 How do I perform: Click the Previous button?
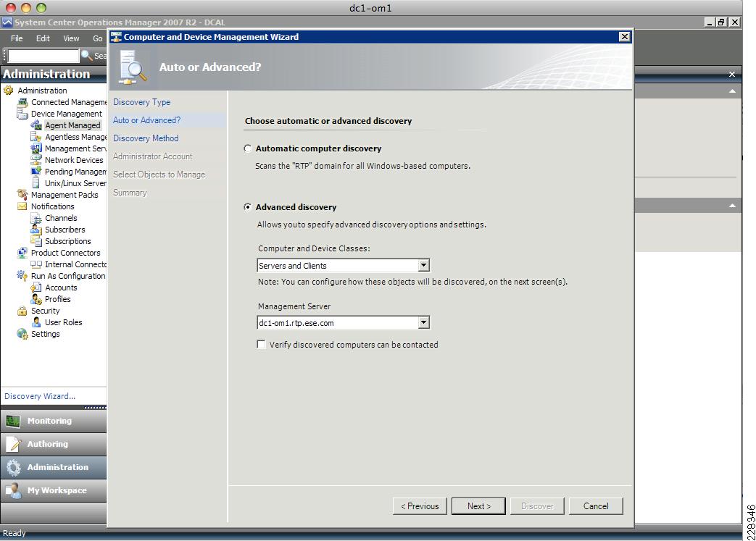(420, 506)
